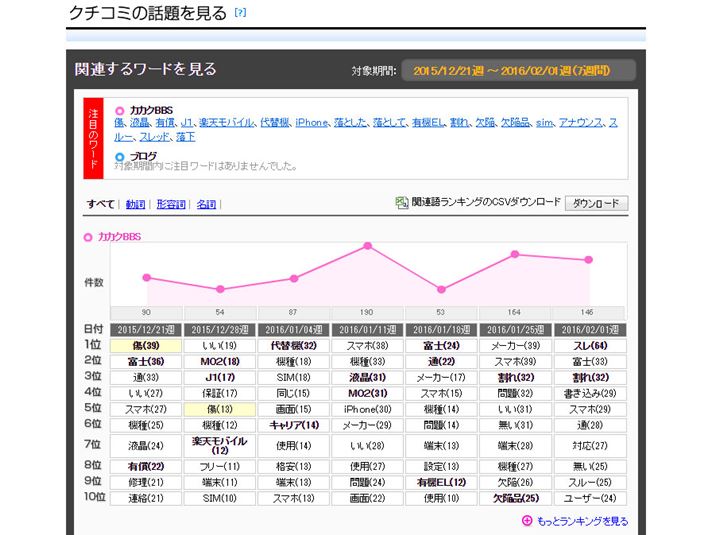The height and width of the screenshot is (535, 715).
Task: Click the 富士(36) cell
Action: point(146,362)
